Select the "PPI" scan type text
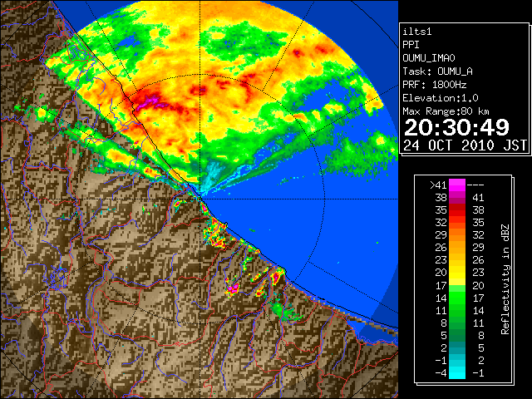 pyautogui.click(x=411, y=45)
